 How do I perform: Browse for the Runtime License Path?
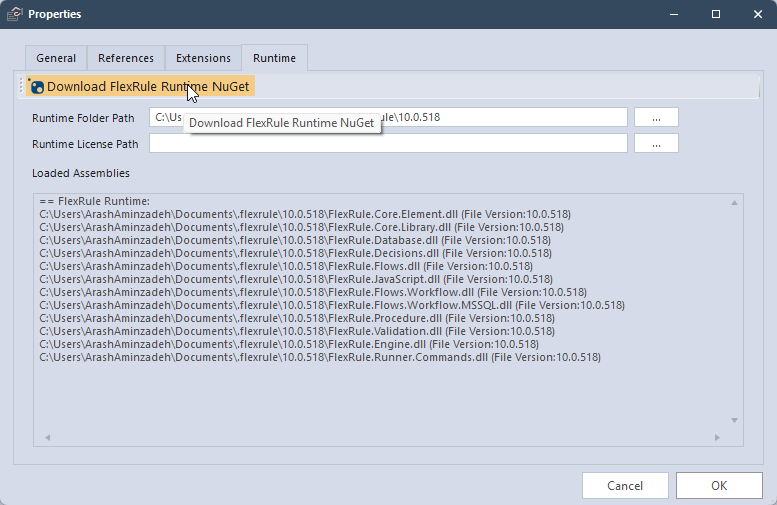point(656,144)
